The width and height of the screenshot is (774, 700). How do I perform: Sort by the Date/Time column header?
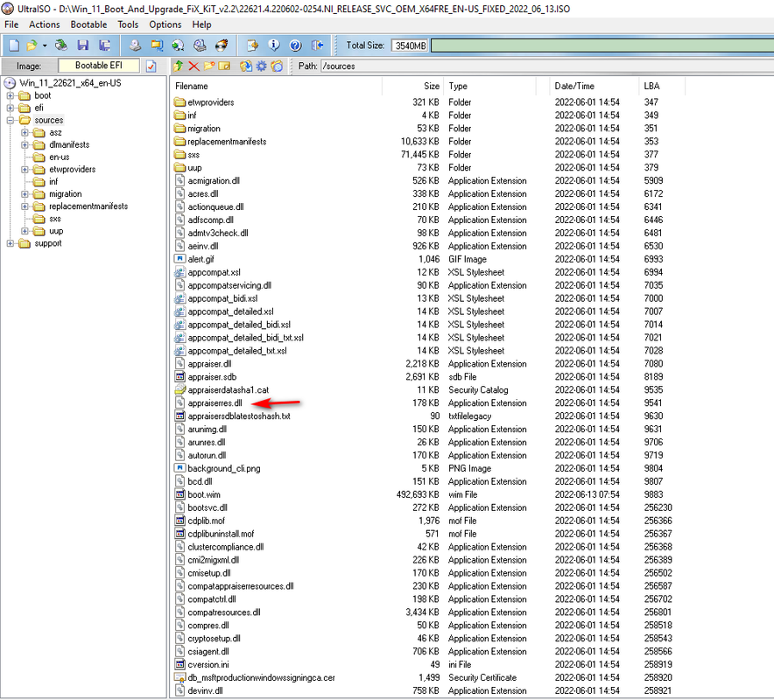[x=594, y=87]
